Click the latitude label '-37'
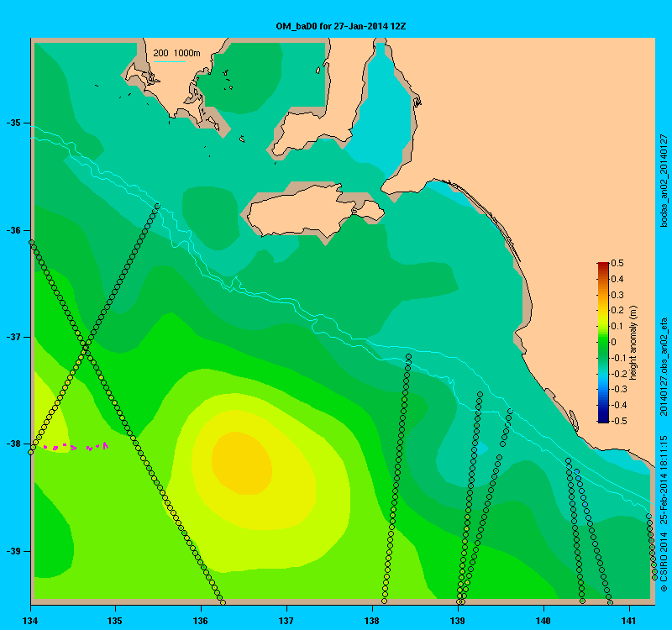 point(13,337)
